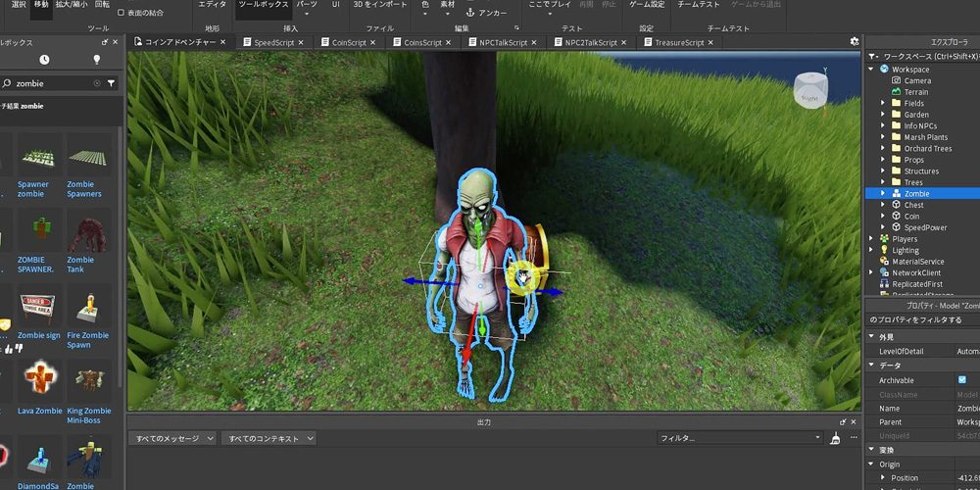The image size is (980, 490).
Task: Close the SpeedScript tab
Action: 301,42
